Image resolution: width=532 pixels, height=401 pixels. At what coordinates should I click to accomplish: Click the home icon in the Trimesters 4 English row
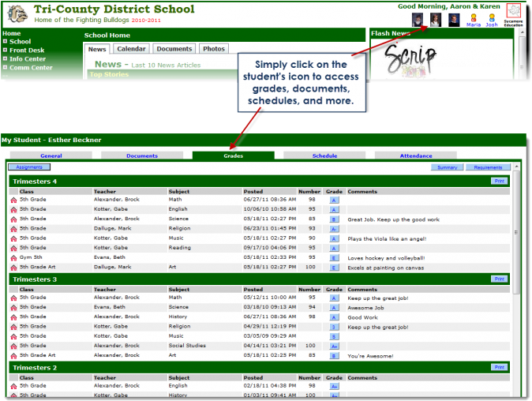(x=13, y=210)
